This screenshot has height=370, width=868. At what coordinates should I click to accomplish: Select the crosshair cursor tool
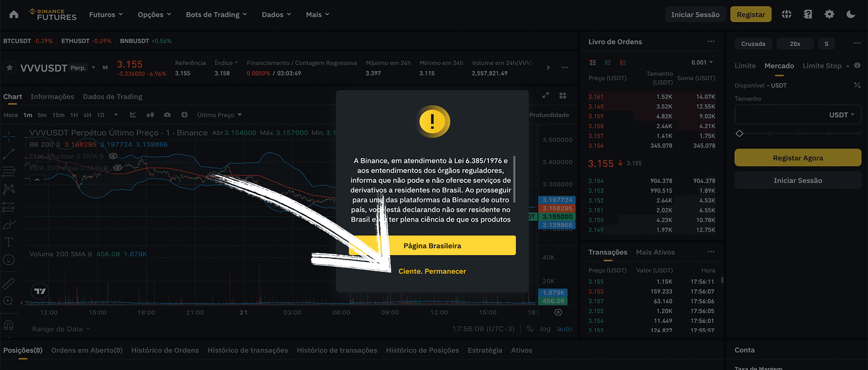coord(9,136)
